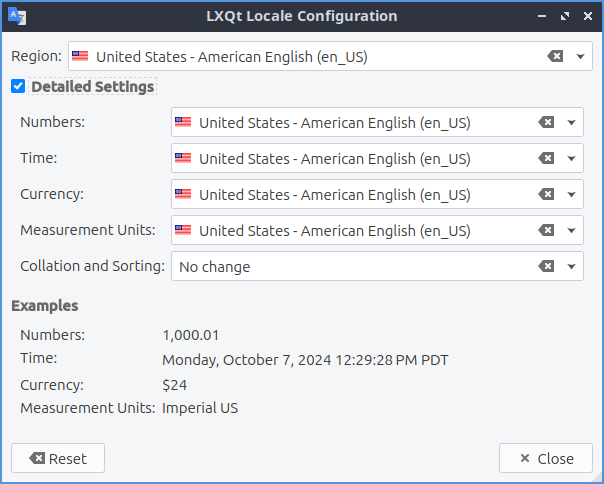Click the locale app icon in the title bar
The image size is (604, 484).
click(16, 16)
